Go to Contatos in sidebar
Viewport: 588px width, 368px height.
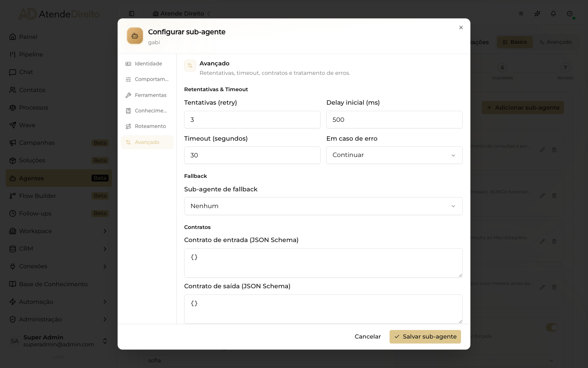[58, 90]
